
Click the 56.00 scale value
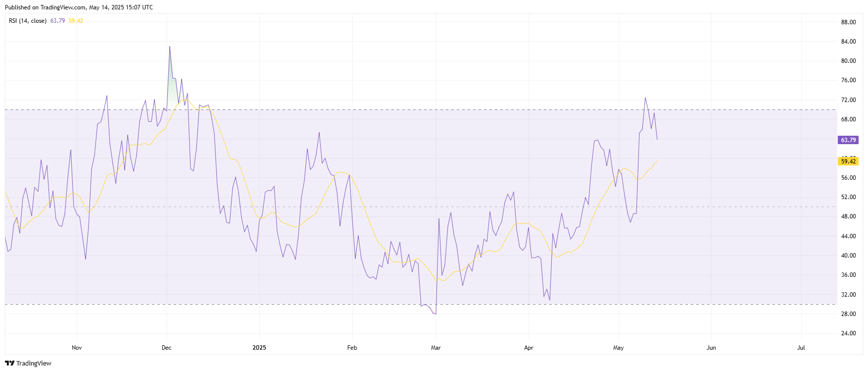pos(848,178)
